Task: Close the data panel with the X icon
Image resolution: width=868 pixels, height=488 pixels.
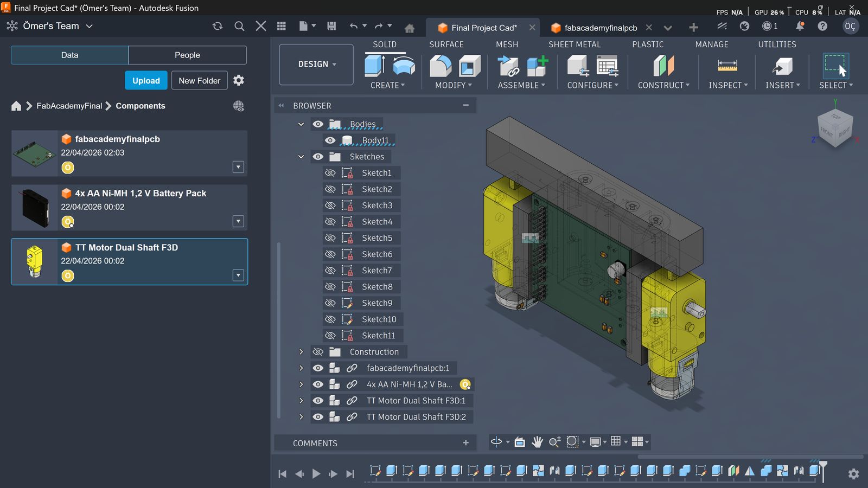Action: coord(261,26)
